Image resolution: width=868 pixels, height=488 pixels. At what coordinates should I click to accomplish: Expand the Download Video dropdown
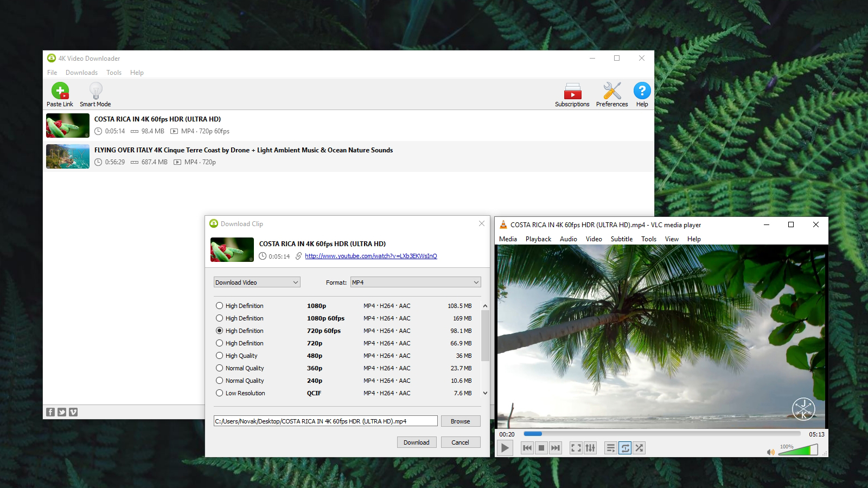(257, 282)
